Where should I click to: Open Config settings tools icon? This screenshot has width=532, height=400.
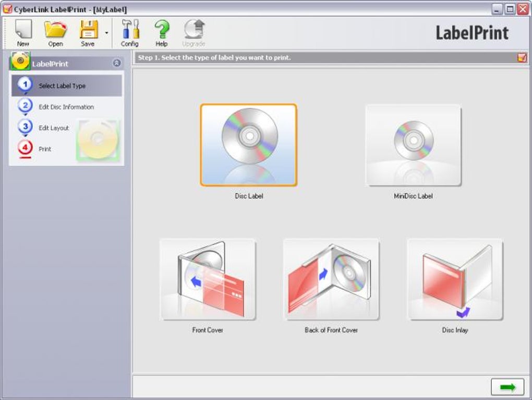130,33
